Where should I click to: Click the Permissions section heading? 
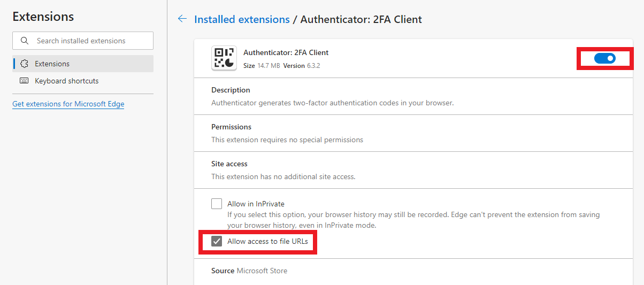[x=231, y=127]
